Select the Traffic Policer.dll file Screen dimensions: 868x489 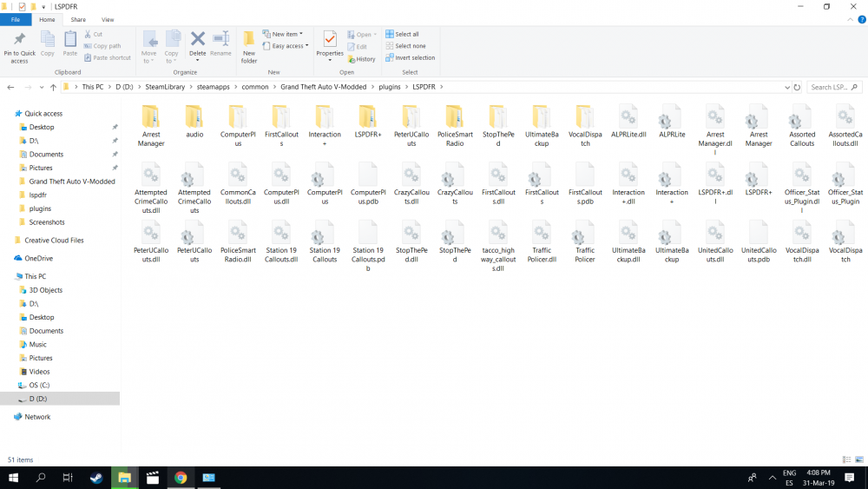(542, 242)
